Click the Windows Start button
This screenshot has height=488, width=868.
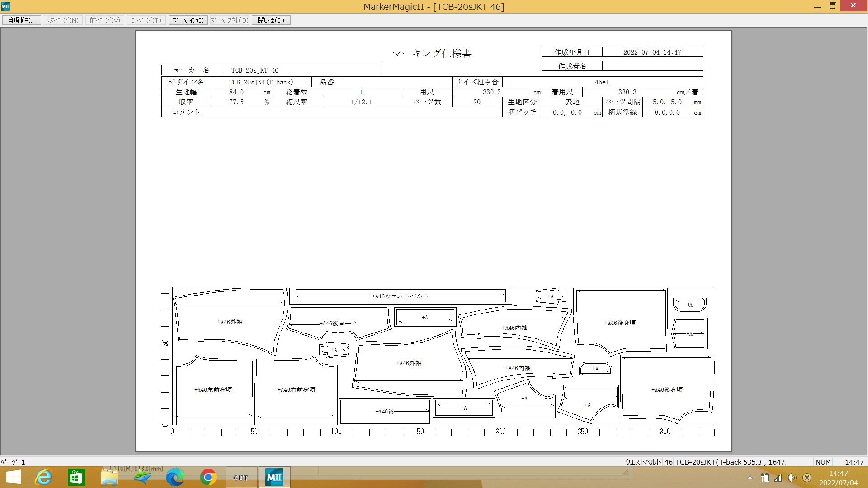click(x=13, y=477)
